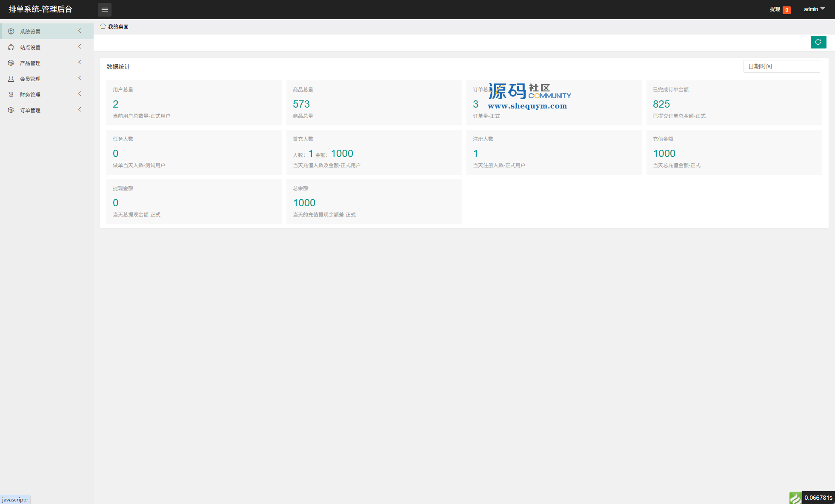Click the 订单管理 sidebar icon
835x504 pixels.
(x=11, y=110)
